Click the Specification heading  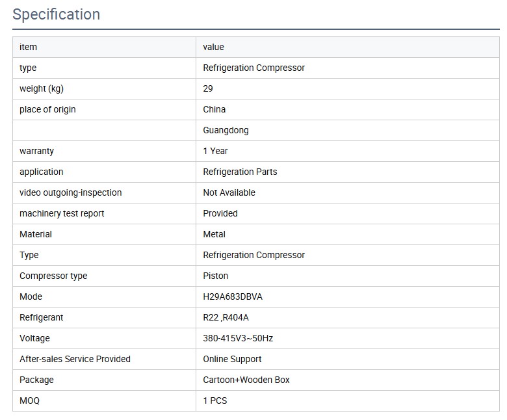pos(57,14)
